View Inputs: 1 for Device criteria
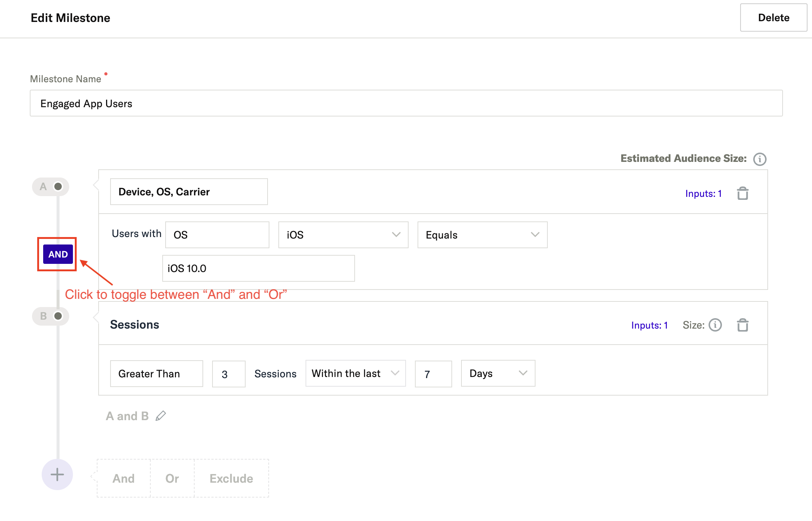The image size is (812, 521). tap(703, 194)
